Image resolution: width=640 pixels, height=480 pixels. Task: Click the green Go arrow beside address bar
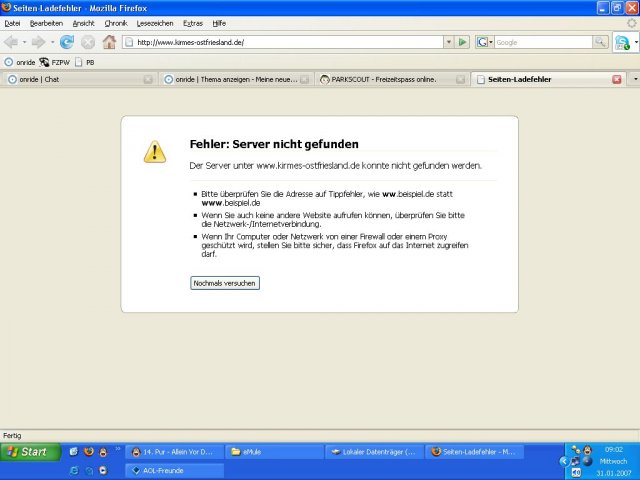[462, 42]
